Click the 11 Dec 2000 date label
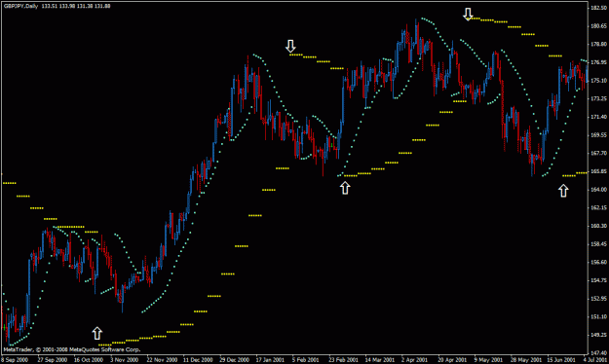609x364 pixels. click(x=198, y=360)
